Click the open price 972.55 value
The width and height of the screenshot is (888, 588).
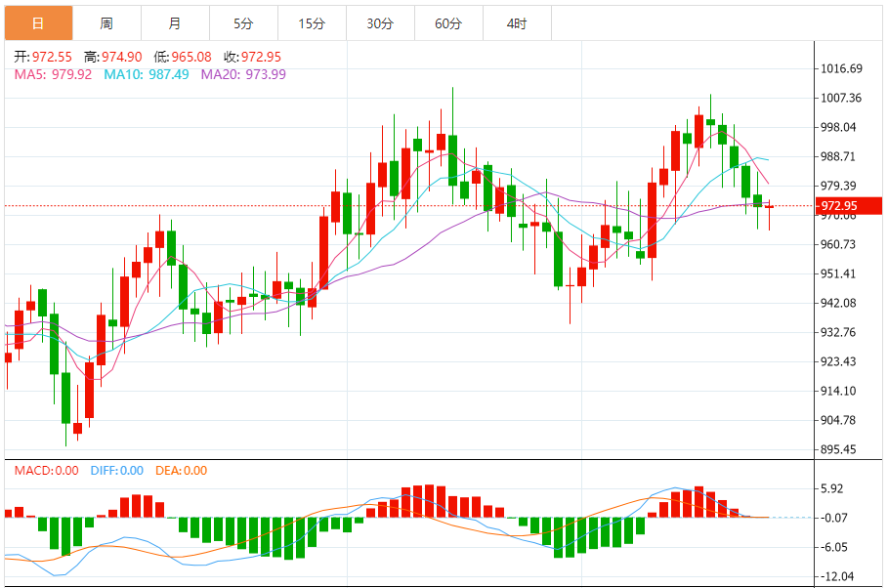pyautogui.click(x=52, y=57)
